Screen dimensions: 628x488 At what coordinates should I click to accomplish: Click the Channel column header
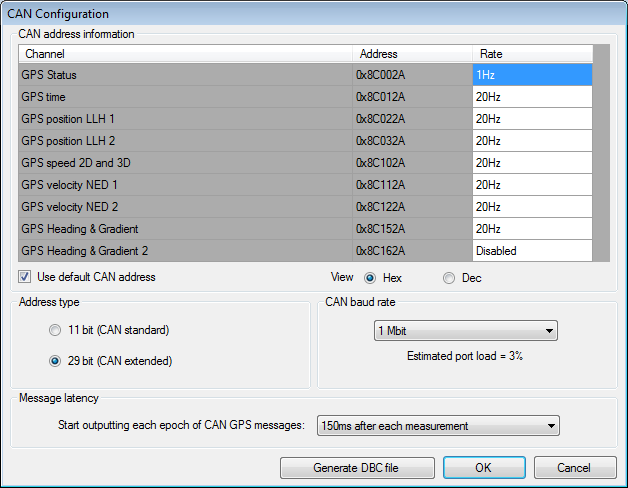(185, 53)
